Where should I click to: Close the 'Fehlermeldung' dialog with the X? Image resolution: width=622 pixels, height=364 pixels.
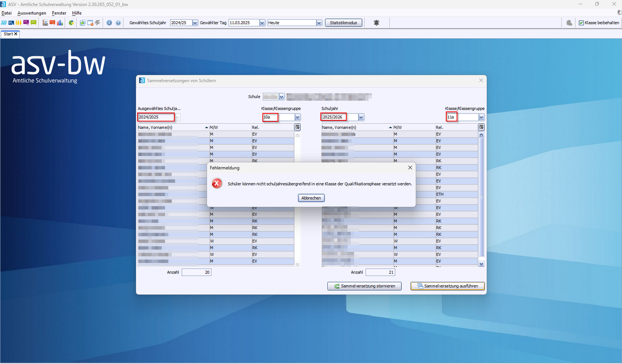click(x=410, y=168)
